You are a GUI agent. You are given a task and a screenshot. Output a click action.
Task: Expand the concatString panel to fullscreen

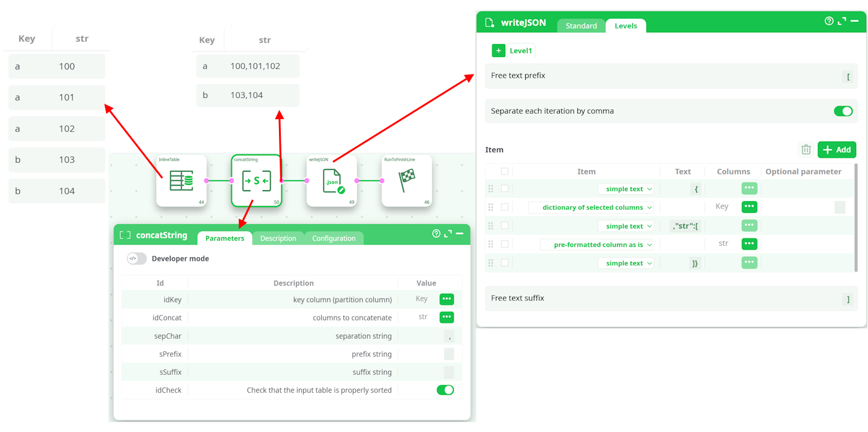tap(448, 234)
